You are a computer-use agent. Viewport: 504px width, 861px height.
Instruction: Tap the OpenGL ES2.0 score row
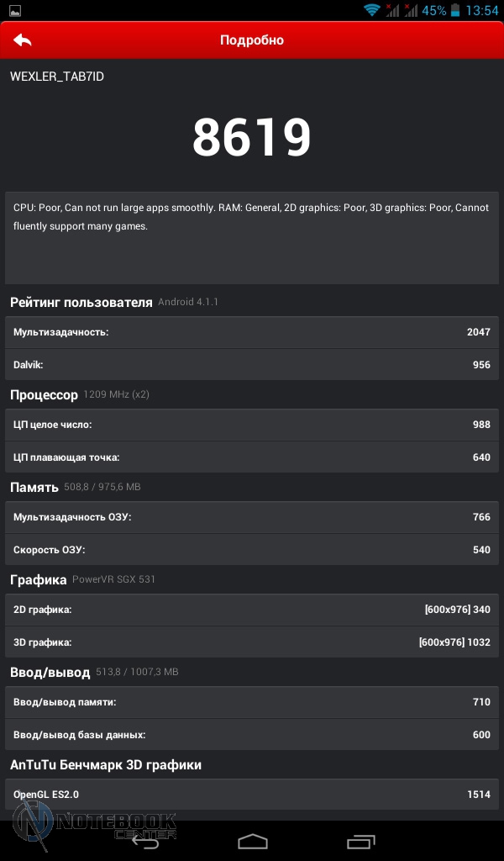[x=252, y=794]
